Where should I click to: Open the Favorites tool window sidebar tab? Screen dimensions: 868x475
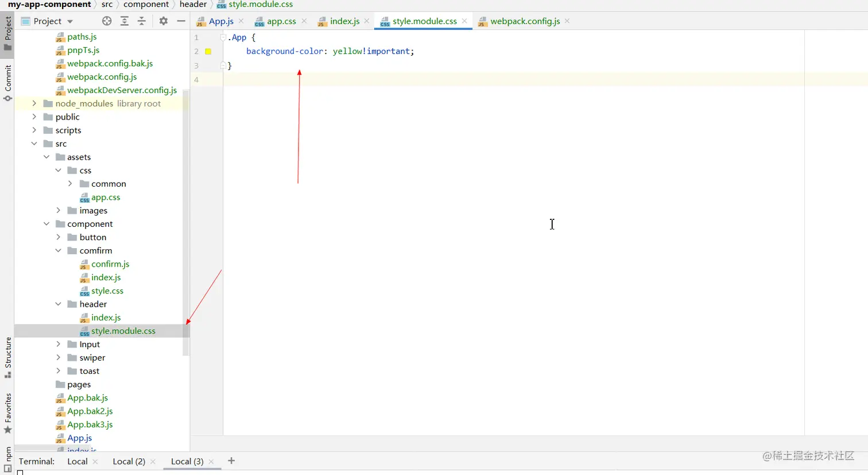(x=7, y=413)
